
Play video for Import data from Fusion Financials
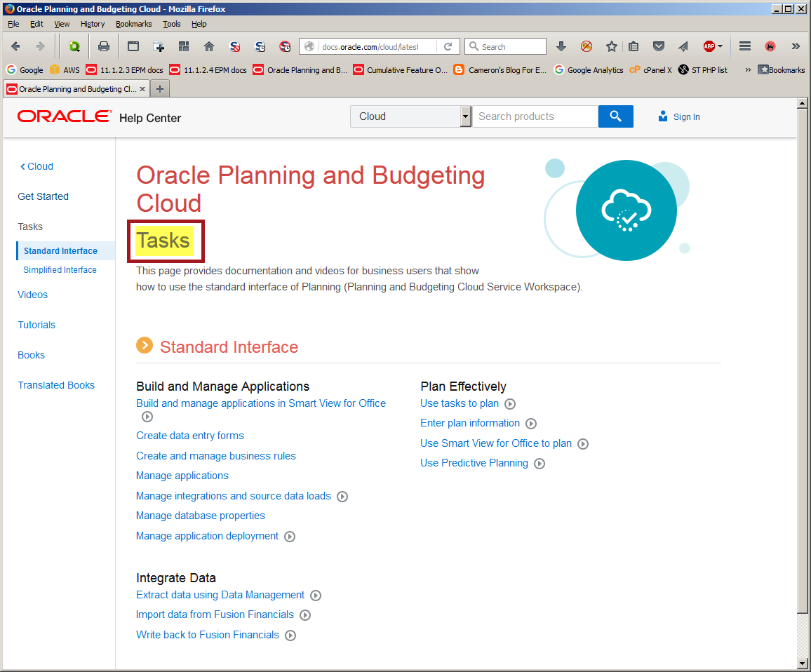(x=305, y=615)
